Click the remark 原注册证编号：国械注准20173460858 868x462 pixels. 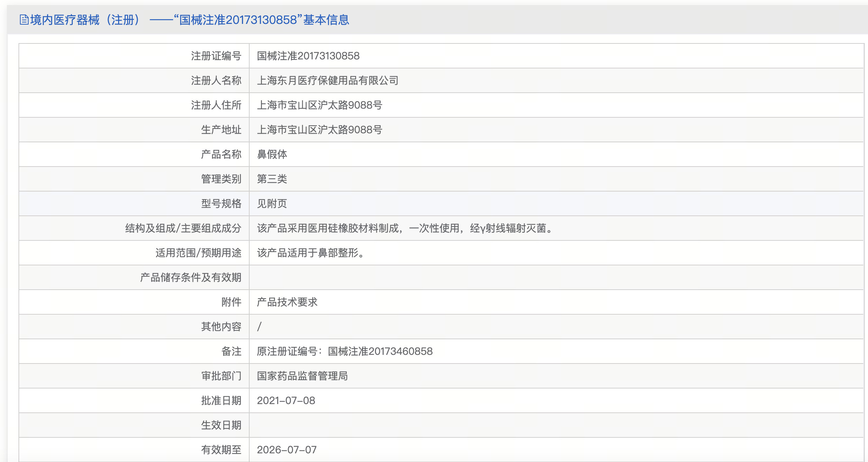[x=345, y=351]
